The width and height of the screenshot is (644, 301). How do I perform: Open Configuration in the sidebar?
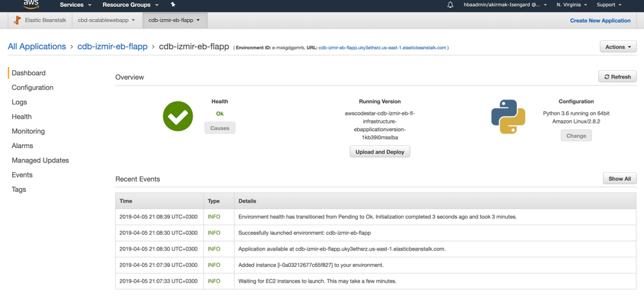33,87
